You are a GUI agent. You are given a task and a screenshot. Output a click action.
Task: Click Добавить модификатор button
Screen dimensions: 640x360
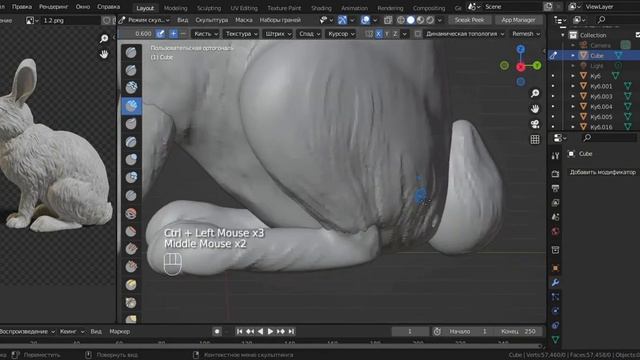point(602,172)
